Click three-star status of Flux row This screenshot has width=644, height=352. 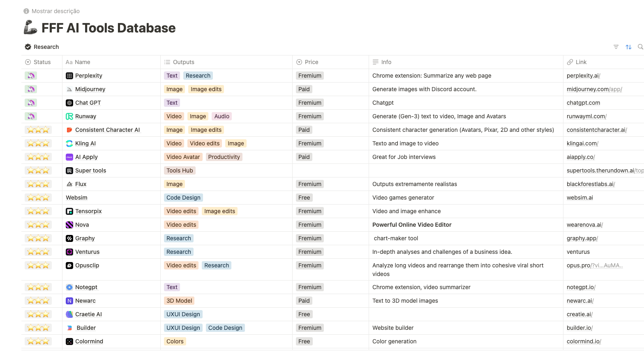coord(38,184)
